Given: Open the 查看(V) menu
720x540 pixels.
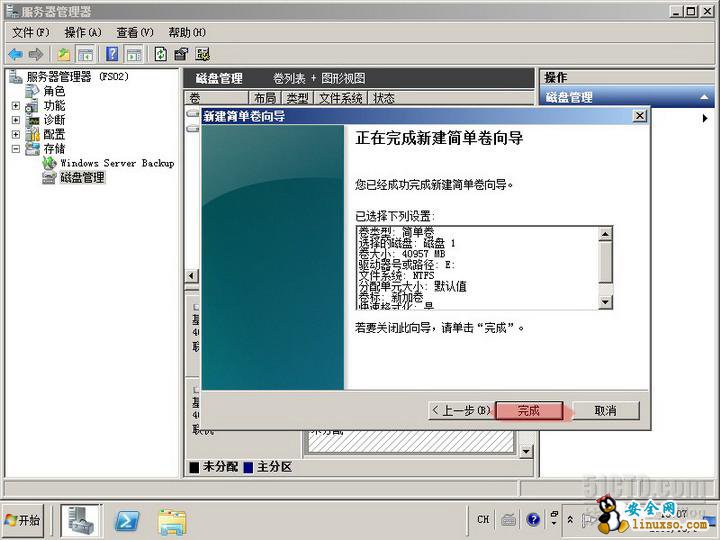Looking at the screenshot, I should click(134, 33).
